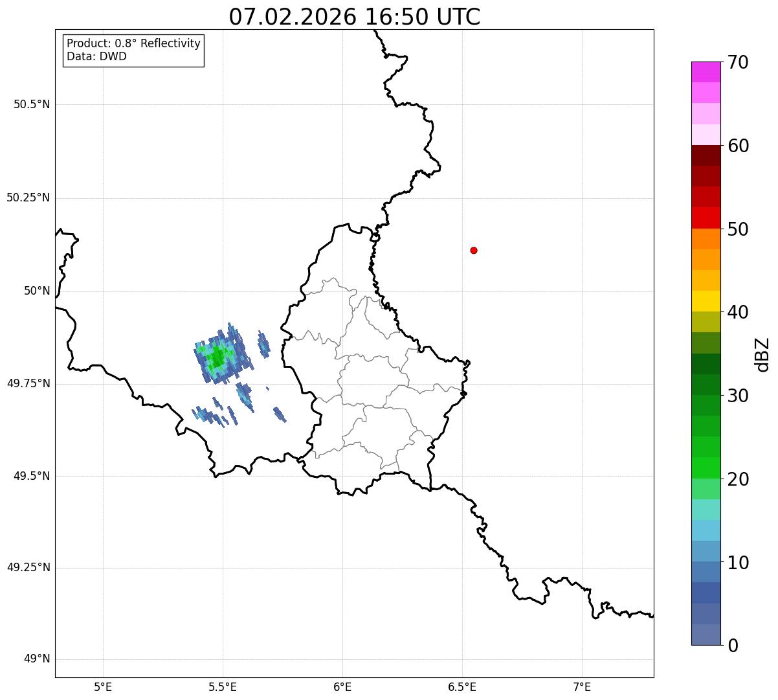The width and height of the screenshot is (778, 700).
Task: Select the blue 10 dBZ colorbar segment
Action: pos(706,551)
